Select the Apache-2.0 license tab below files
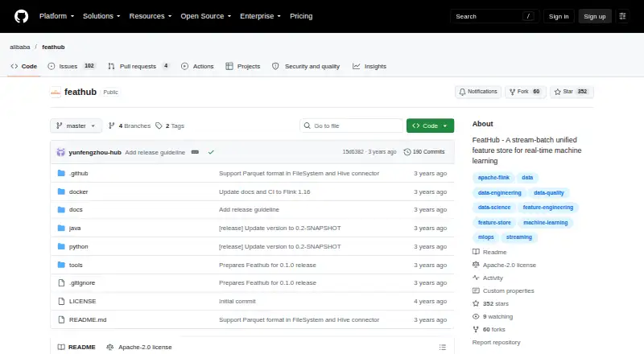The height and width of the screenshot is (354, 644). pos(139,347)
